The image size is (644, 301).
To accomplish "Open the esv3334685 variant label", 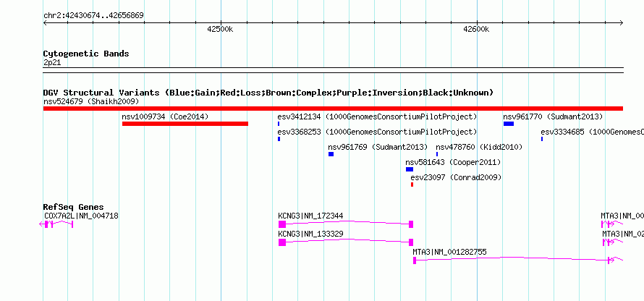I will pyautogui.click(x=592, y=132).
